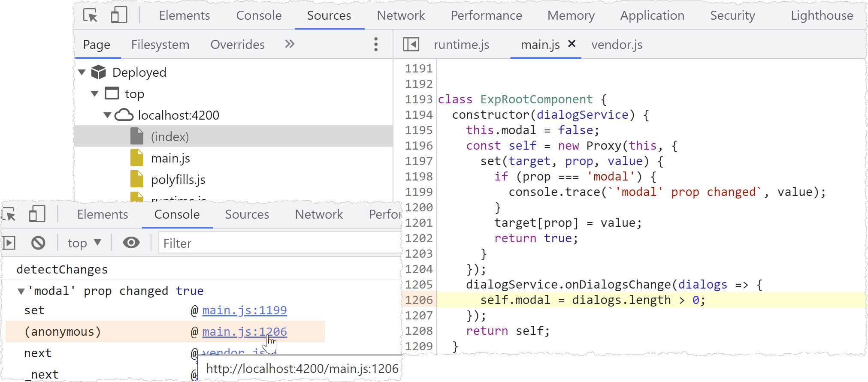Viewport: 868px width, 382px height.
Task: Switch to Network tab in top DevTools bar
Action: point(401,15)
